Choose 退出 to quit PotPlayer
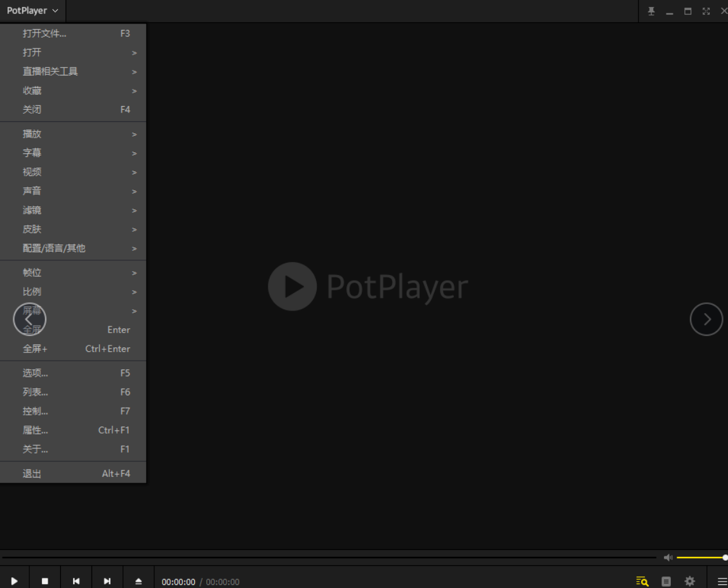Screen dimensions: 728x588 click(73, 474)
